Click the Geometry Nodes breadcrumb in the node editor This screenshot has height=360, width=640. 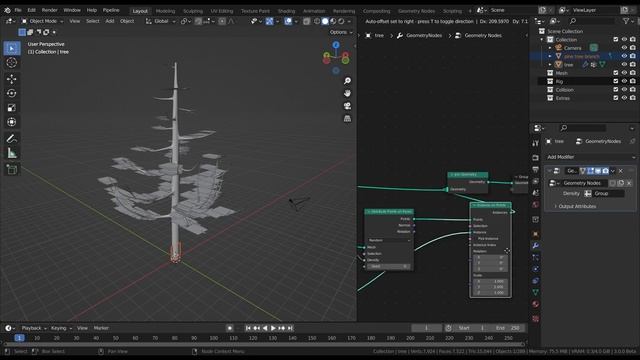483,36
